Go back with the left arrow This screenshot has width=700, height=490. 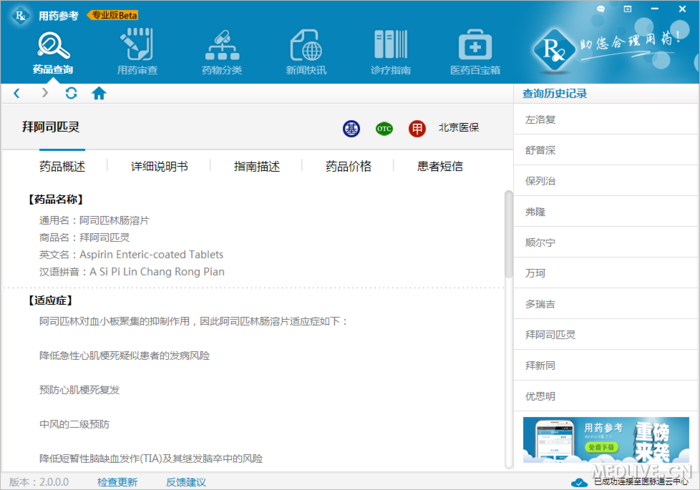pyautogui.click(x=17, y=93)
